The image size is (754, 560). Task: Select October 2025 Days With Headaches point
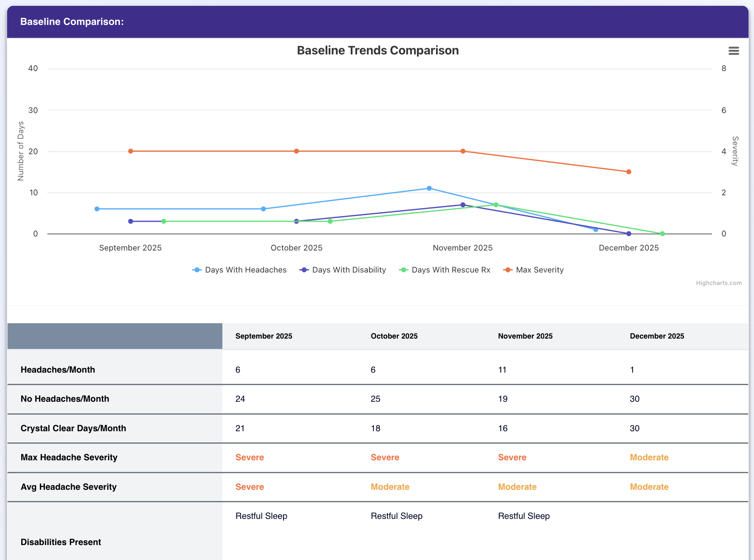click(264, 209)
